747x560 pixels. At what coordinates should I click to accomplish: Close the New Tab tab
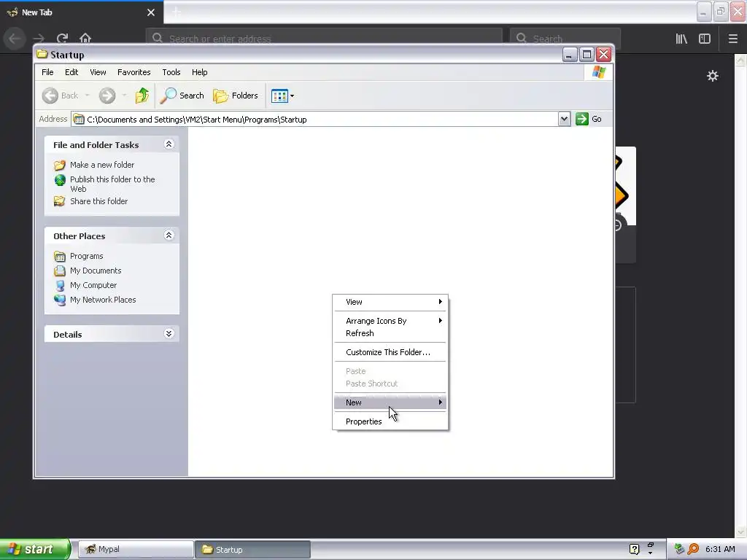click(151, 12)
